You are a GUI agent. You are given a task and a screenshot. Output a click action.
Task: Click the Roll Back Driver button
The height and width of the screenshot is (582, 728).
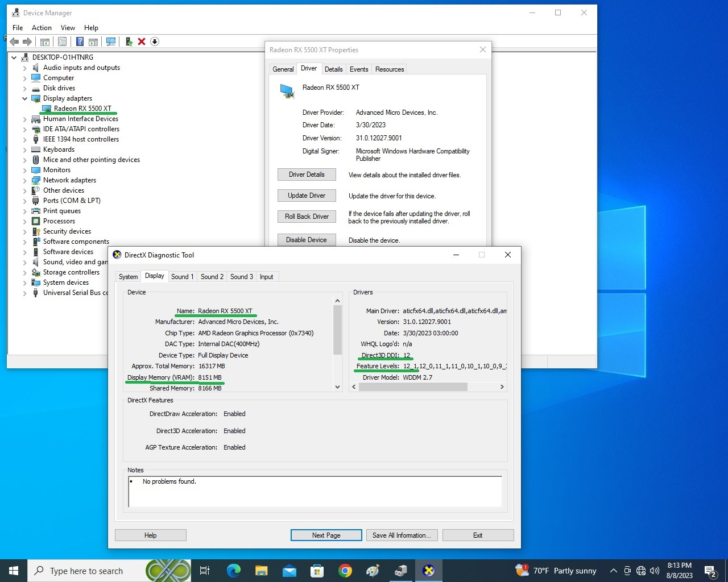[307, 217]
